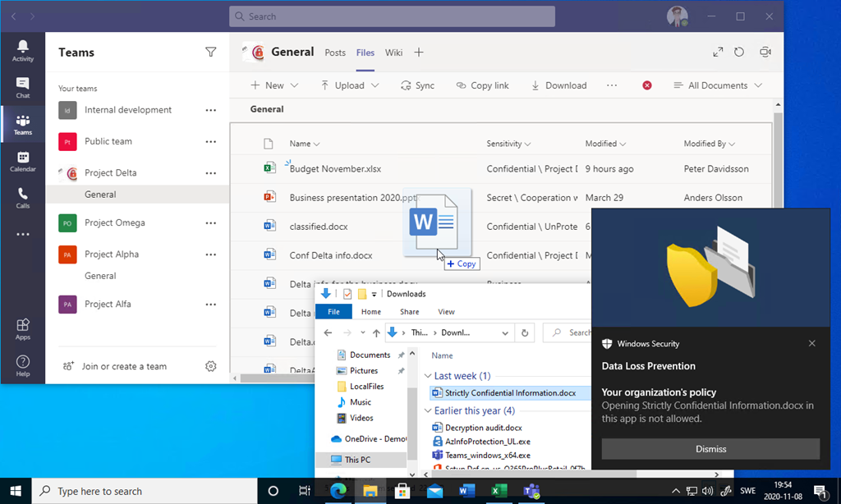Viewport: 841px width, 504px height.
Task: Open Chat in the Teams sidebar
Action: (x=23, y=87)
